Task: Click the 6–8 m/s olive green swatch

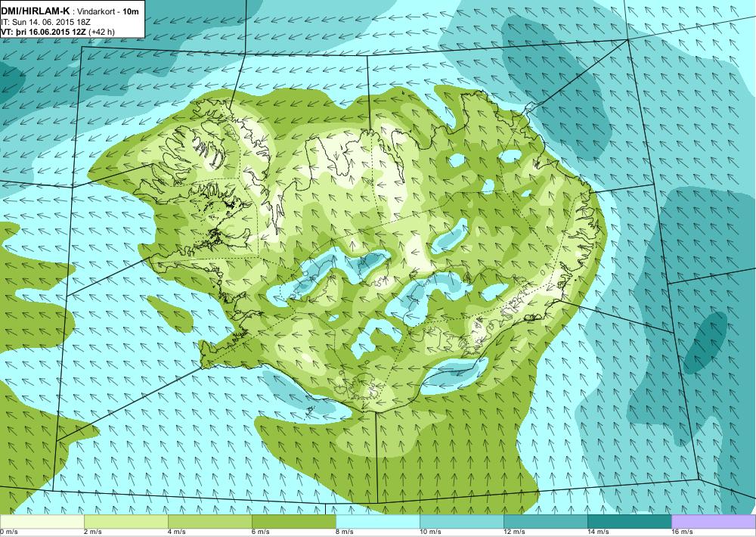Action: [294, 521]
